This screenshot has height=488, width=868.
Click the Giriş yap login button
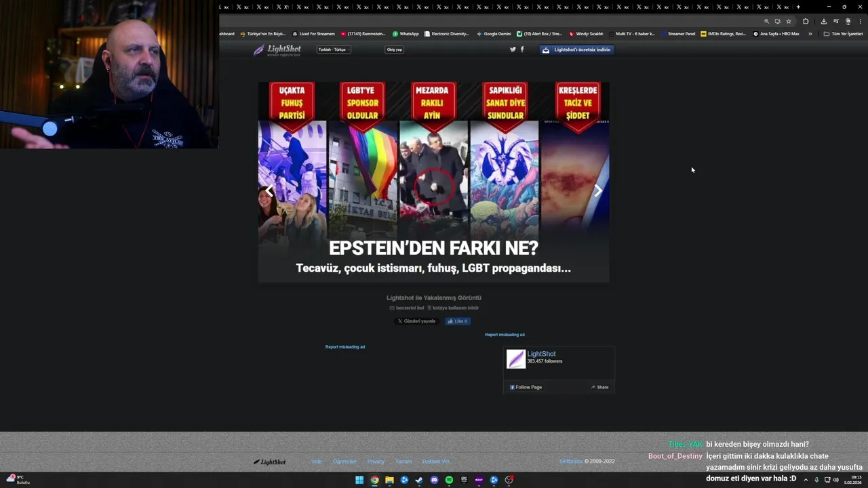pyautogui.click(x=394, y=49)
